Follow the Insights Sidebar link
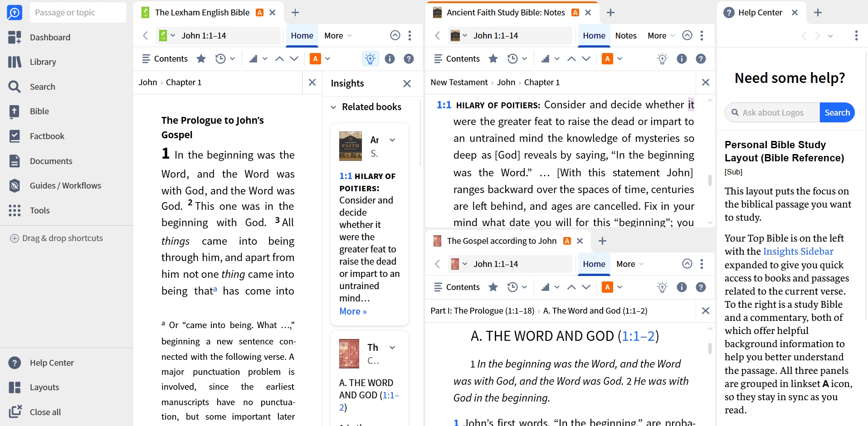This screenshot has width=868, height=426. [798, 251]
